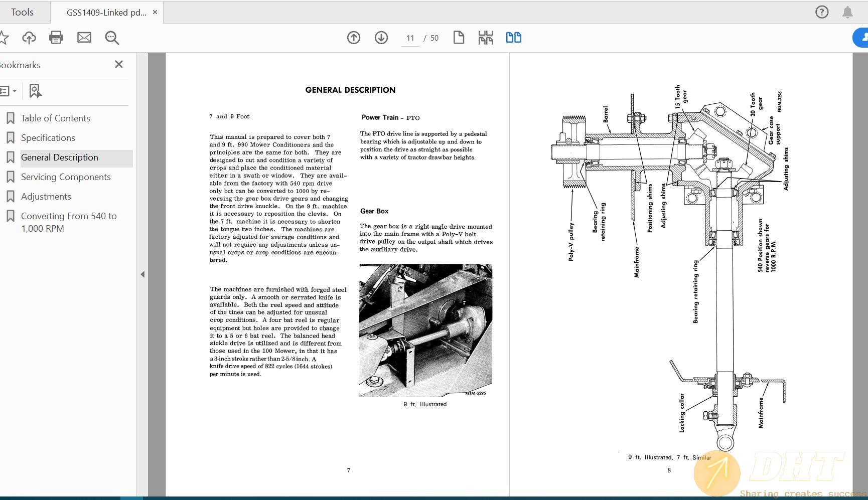Go to next page arrow

coord(381,38)
